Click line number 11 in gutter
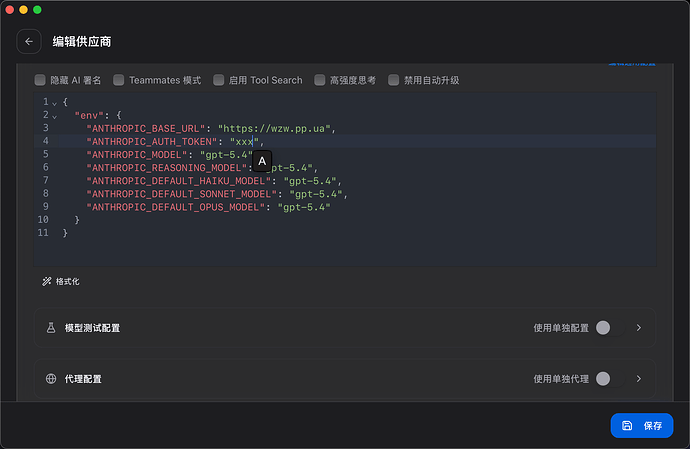The height and width of the screenshot is (449, 690). pyautogui.click(x=43, y=232)
